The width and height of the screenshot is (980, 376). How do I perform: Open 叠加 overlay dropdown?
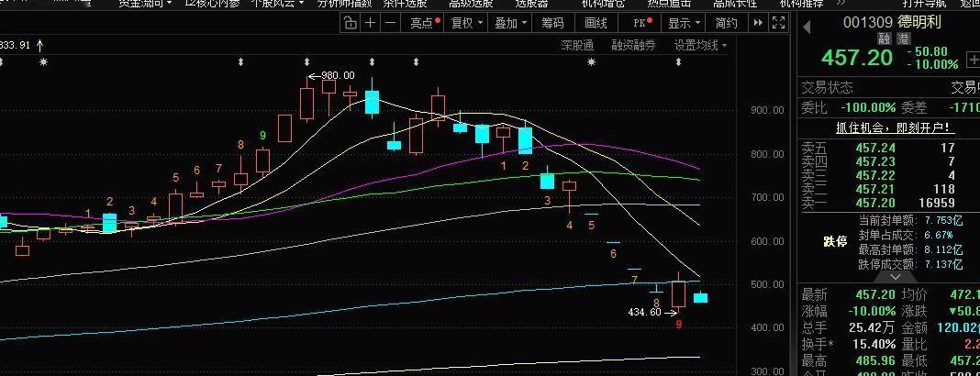511,23
